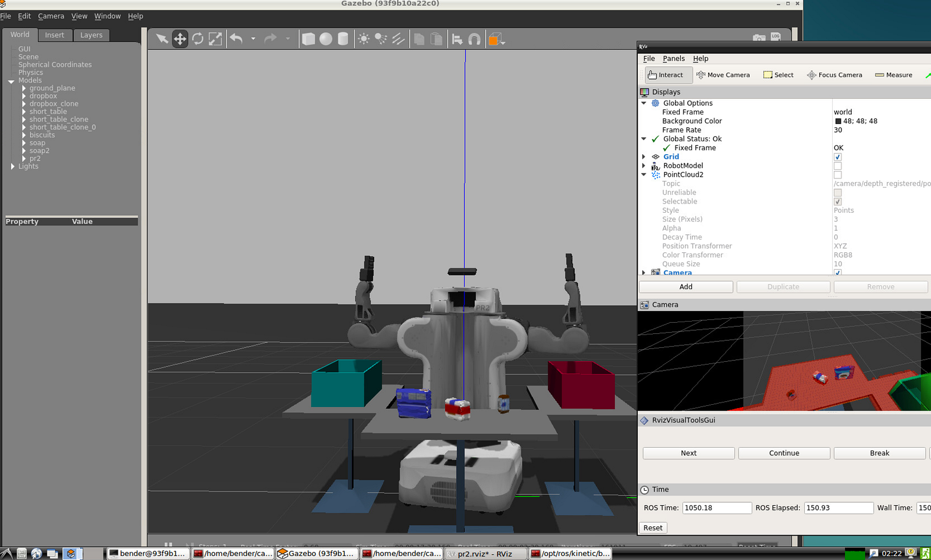
Task: Redo the last undone action
Action: (270, 39)
